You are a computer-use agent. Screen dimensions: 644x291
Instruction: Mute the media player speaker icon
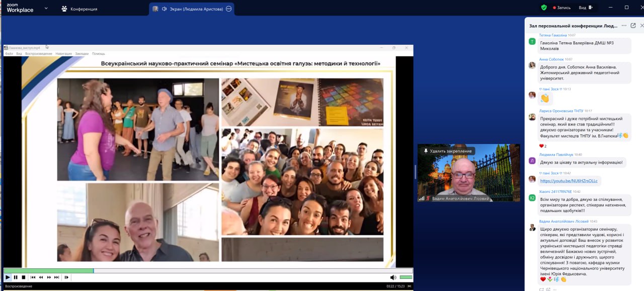tap(393, 277)
